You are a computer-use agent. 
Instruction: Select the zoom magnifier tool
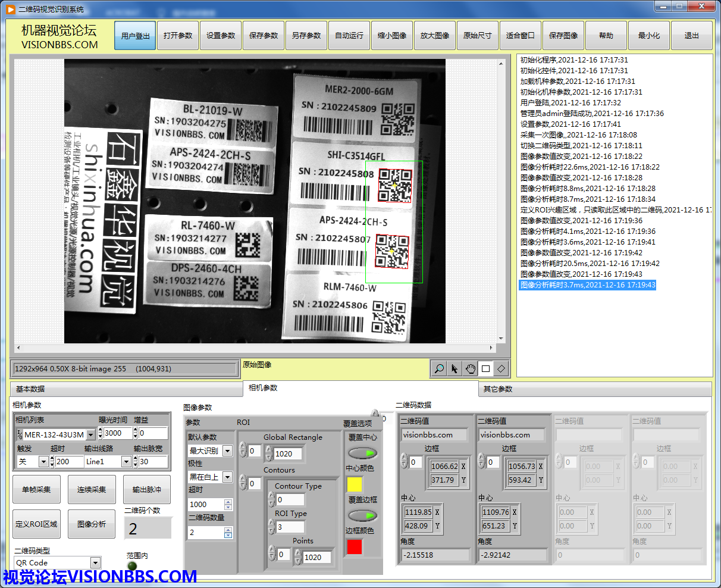439,368
